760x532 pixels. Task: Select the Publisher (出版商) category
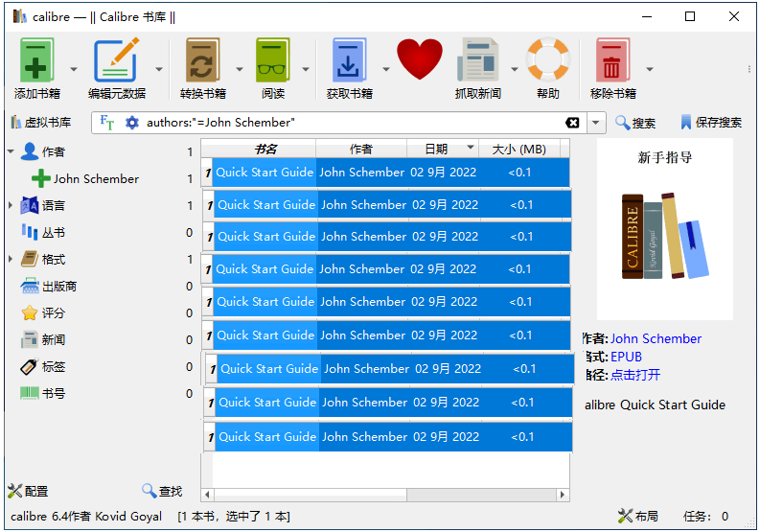pos(59,287)
